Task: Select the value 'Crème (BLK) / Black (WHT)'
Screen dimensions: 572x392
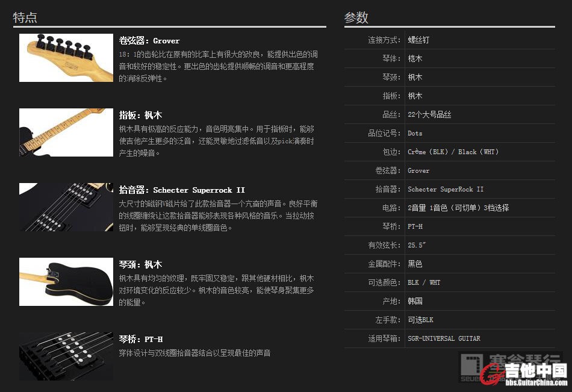Action: (x=453, y=152)
